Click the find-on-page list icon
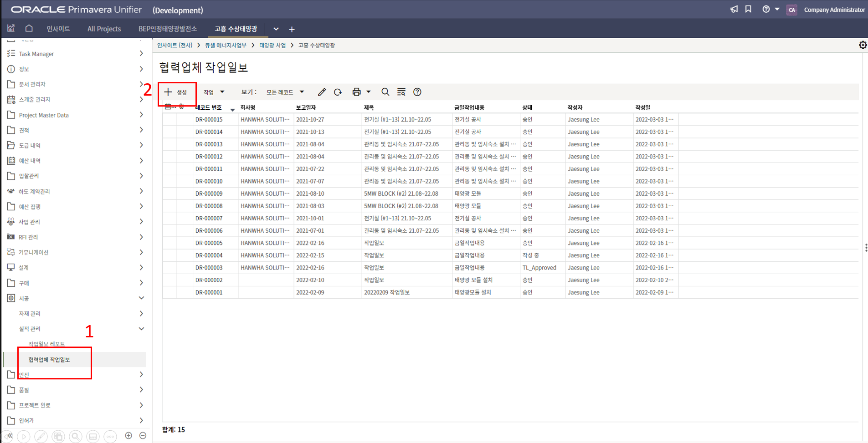This screenshot has width=868, height=443. click(401, 92)
